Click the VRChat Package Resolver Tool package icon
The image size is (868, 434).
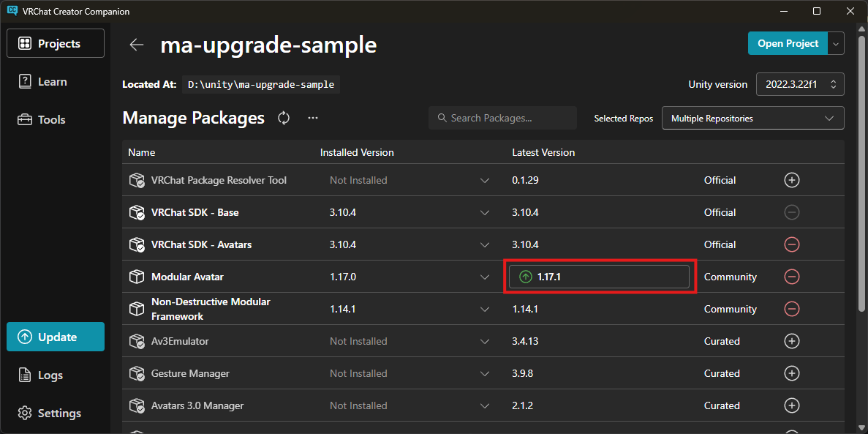click(x=136, y=180)
